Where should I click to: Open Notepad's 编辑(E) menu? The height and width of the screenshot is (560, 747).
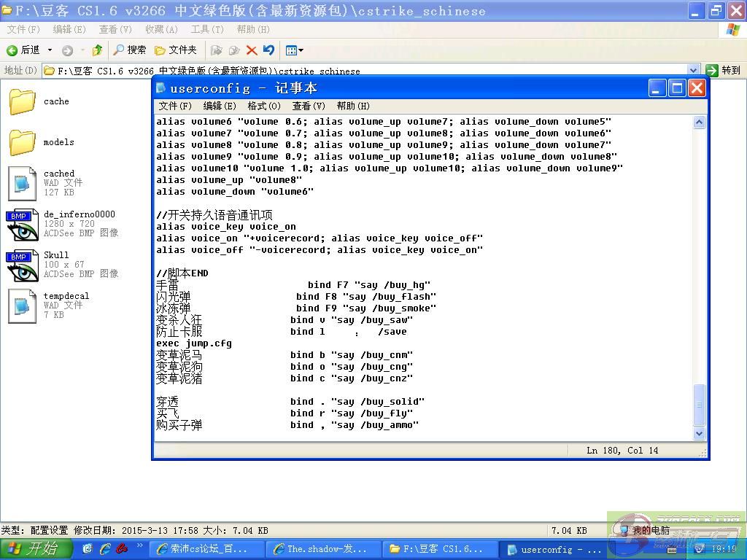[220, 106]
